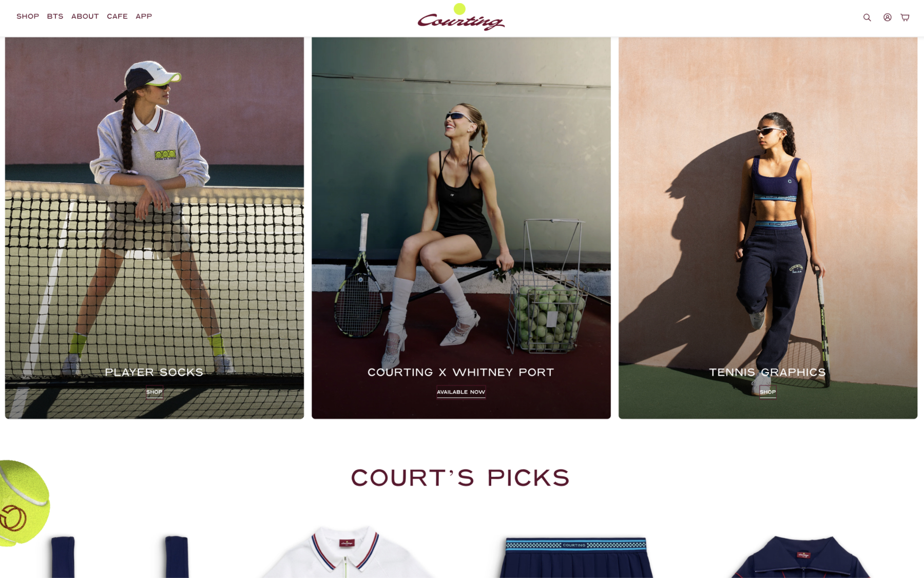The height and width of the screenshot is (578, 924).
Task: View the shopping cart icon
Action: coord(905,17)
